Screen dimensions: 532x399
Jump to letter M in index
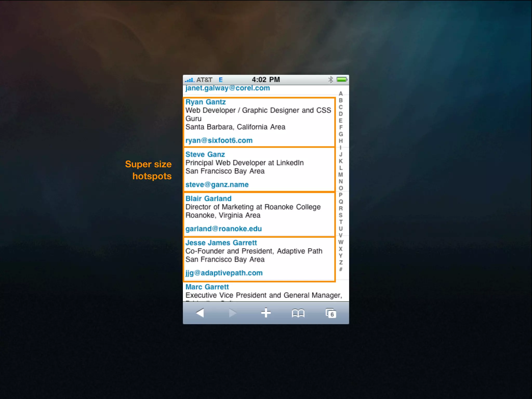pyautogui.click(x=341, y=175)
